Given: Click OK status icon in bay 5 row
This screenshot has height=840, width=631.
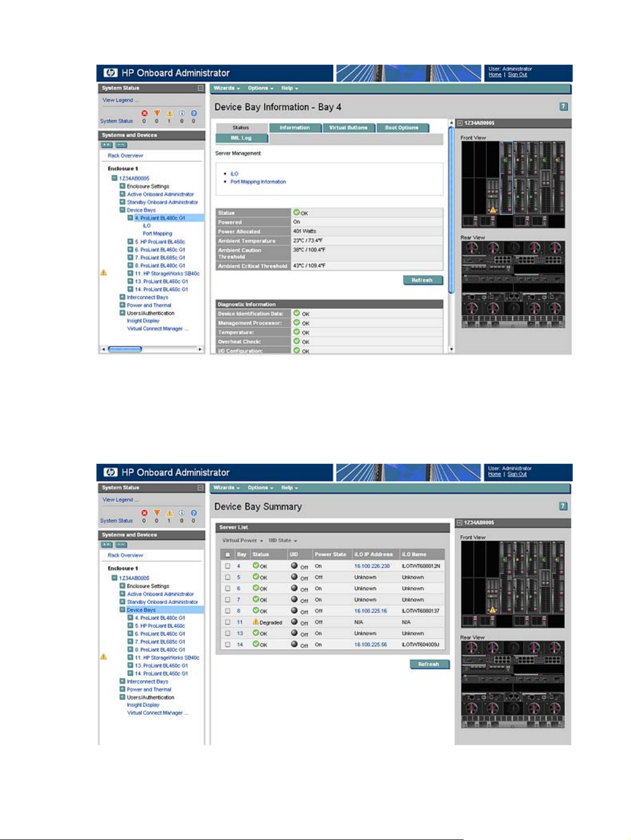Looking at the screenshot, I should coord(256,577).
